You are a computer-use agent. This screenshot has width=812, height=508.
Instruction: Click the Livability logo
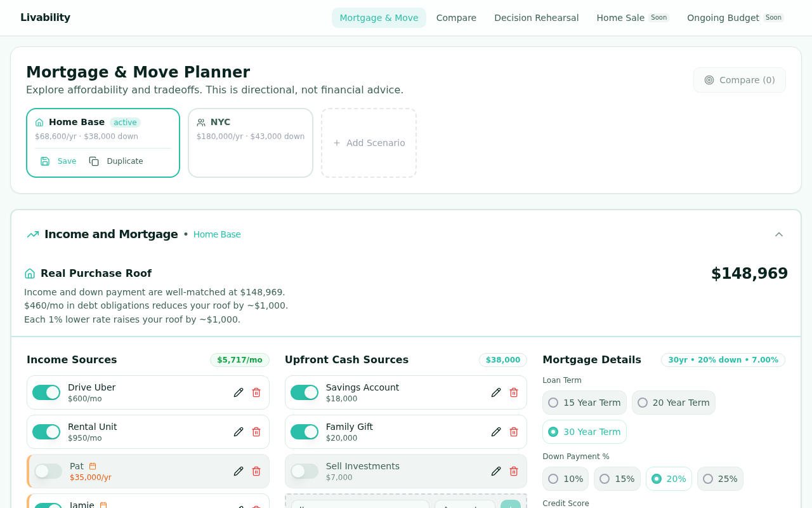[45, 18]
